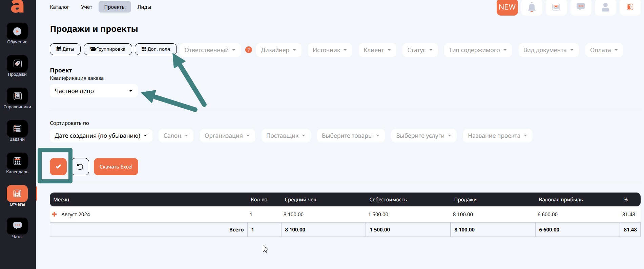The height and width of the screenshot is (269, 644).
Task: Apply filters with the checkmark button
Action: pyautogui.click(x=58, y=166)
